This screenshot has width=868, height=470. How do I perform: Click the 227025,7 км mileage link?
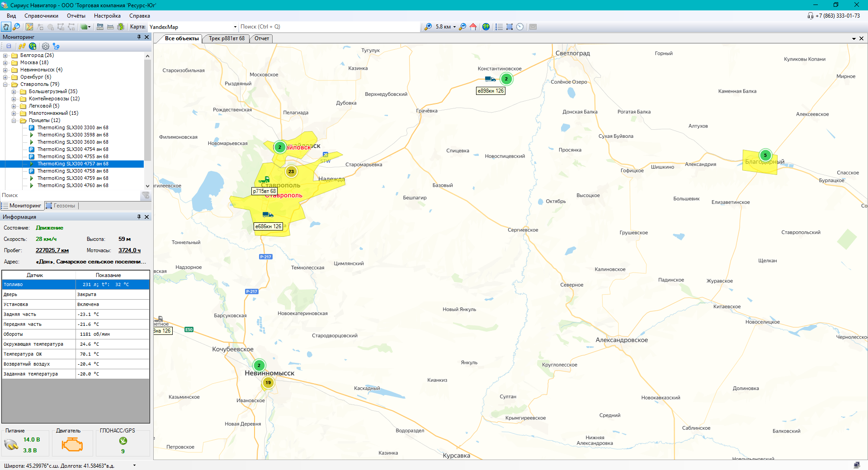52,250
